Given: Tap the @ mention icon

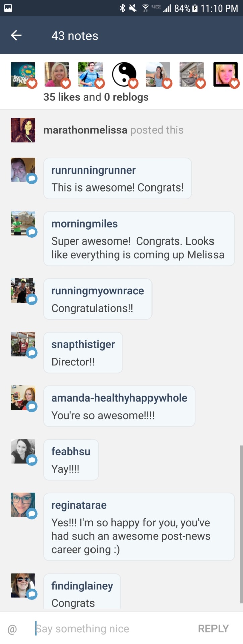Looking at the screenshot, I should click(12, 629).
